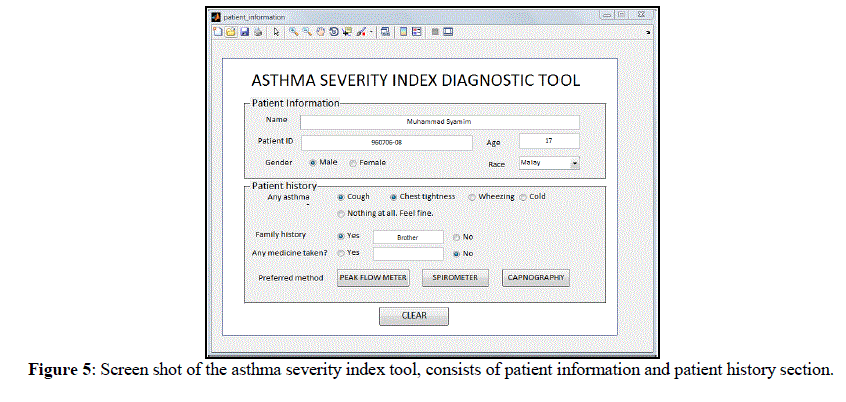Click the Open File folder icon
846x402 pixels.
click(x=230, y=32)
